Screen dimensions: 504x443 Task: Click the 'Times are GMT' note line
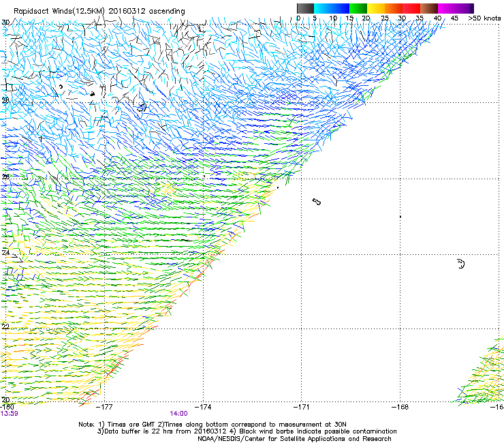(x=212, y=425)
